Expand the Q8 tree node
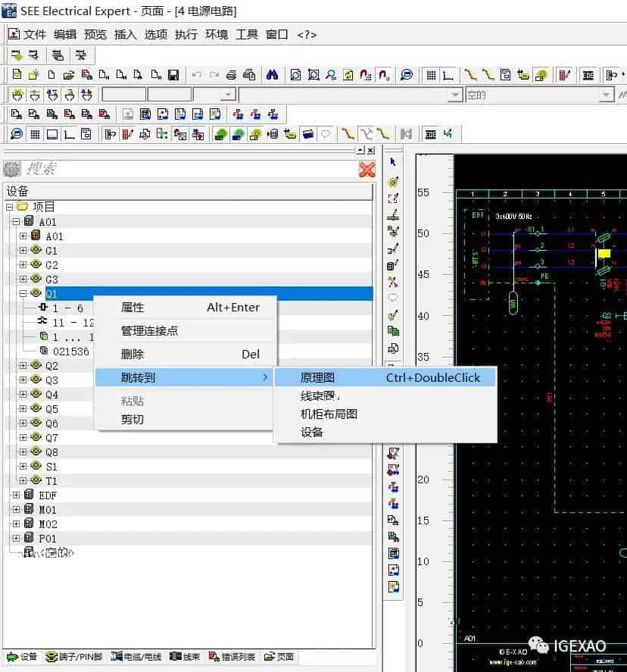Image resolution: width=627 pixels, height=672 pixels. tap(23, 452)
